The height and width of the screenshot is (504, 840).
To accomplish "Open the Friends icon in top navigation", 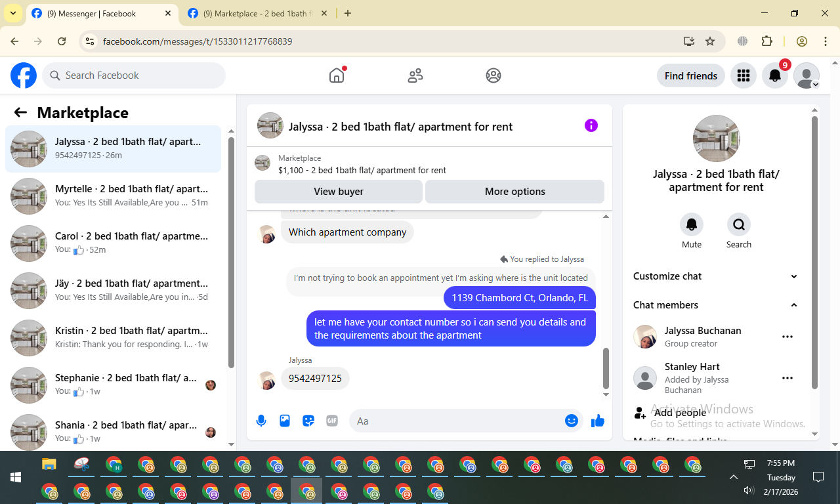I will click(x=415, y=75).
